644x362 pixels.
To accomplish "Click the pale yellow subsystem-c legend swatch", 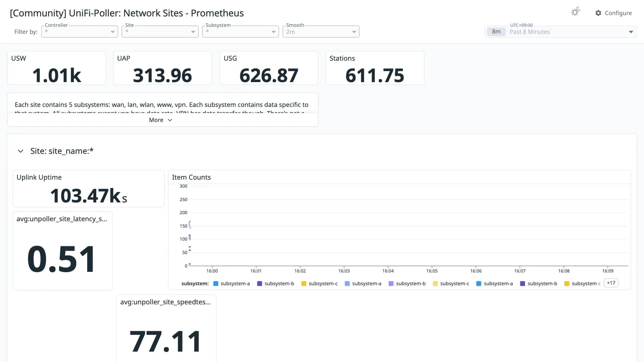I will [x=435, y=284].
